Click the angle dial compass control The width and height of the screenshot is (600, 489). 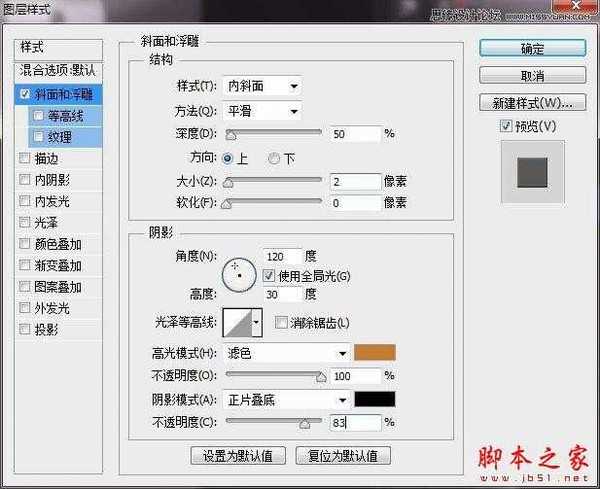(x=240, y=273)
